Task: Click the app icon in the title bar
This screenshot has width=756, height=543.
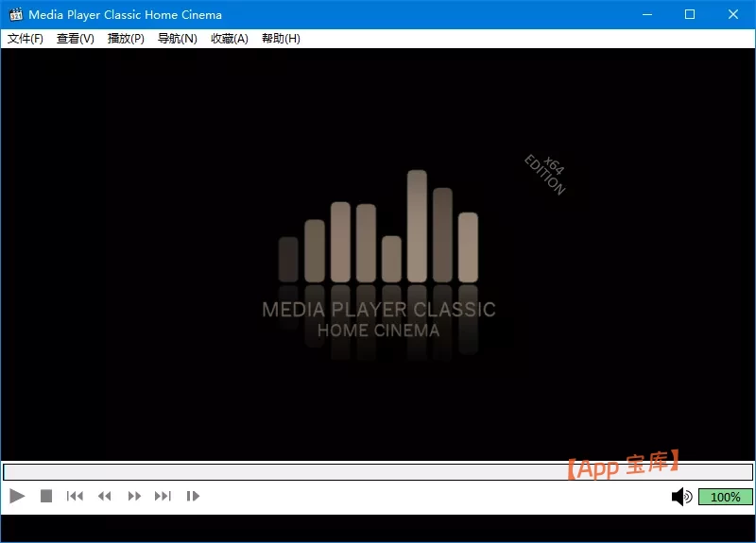Action: [15, 14]
